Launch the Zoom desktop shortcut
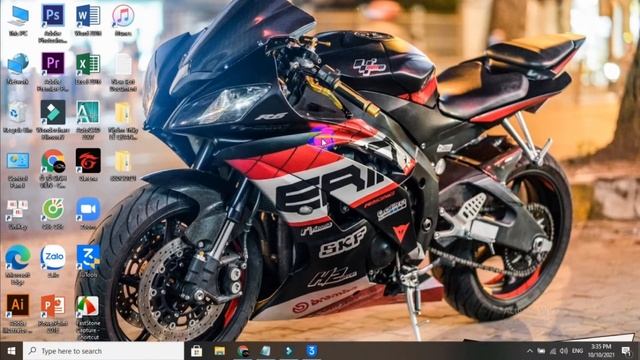This screenshot has width=640, height=360. click(x=88, y=213)
